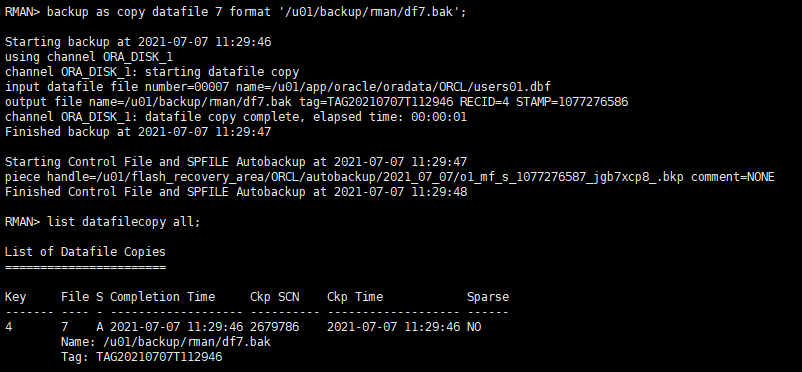Click the 'List of Datafile Copies' heading
This screenshot has width=802, height=372.
click(85, 252)
